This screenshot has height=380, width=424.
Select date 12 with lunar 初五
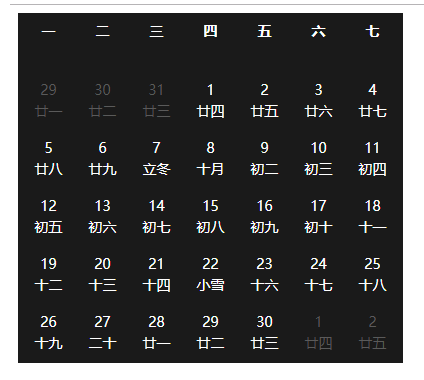point(48,217)
